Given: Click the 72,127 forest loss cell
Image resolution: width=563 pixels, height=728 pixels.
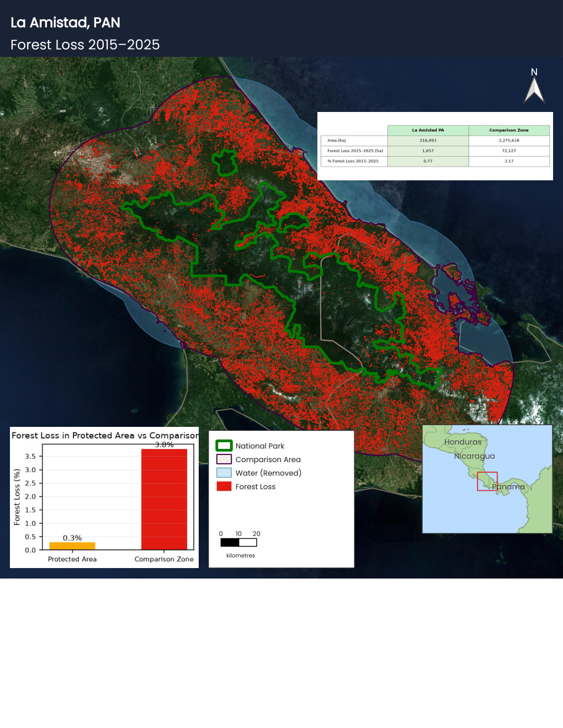Looking at the screenshot, I should point(509,151).
